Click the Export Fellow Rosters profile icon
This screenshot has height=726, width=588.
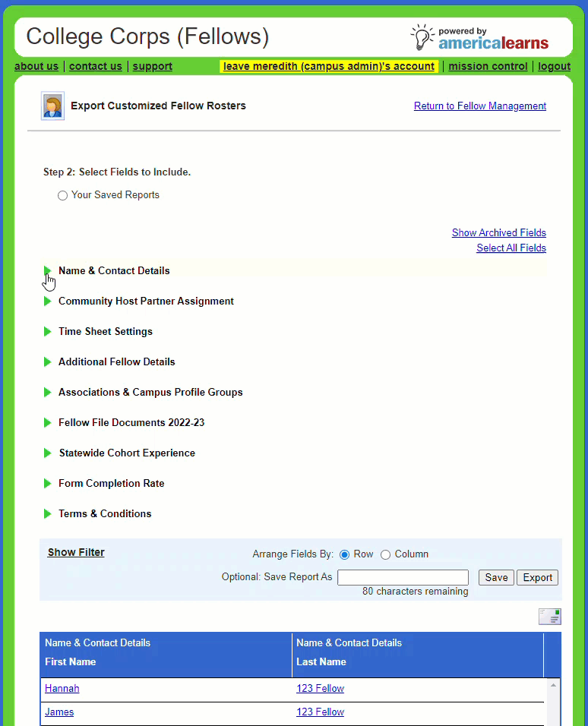click(52, 106)
